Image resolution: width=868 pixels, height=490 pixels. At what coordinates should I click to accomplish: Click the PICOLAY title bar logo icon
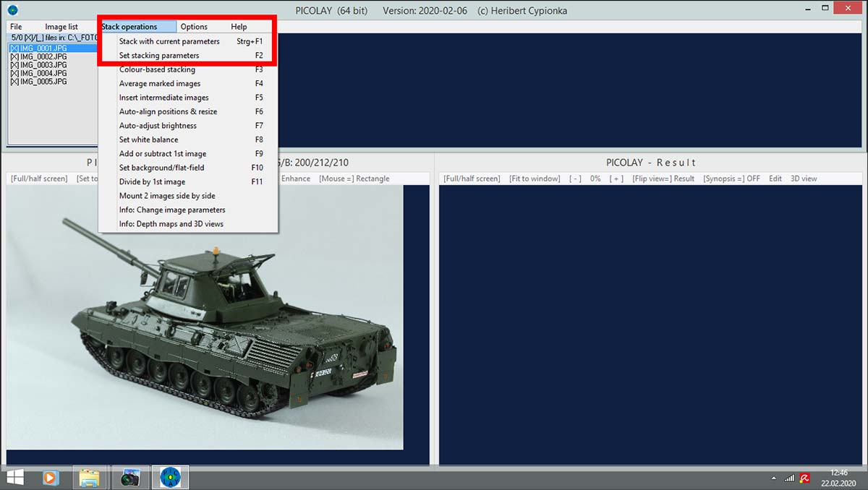[x=12, y=10]
